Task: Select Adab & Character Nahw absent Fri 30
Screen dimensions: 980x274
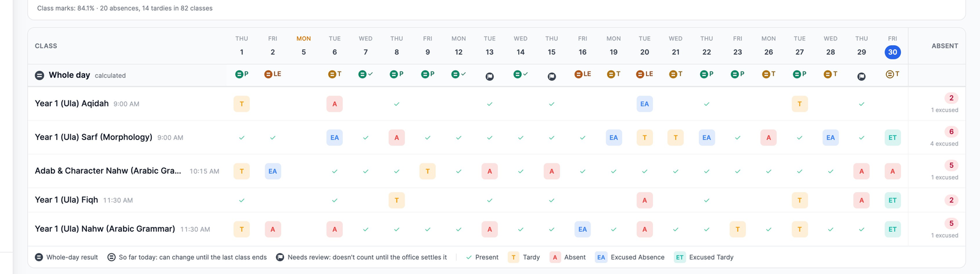Action: coord(892,171)
